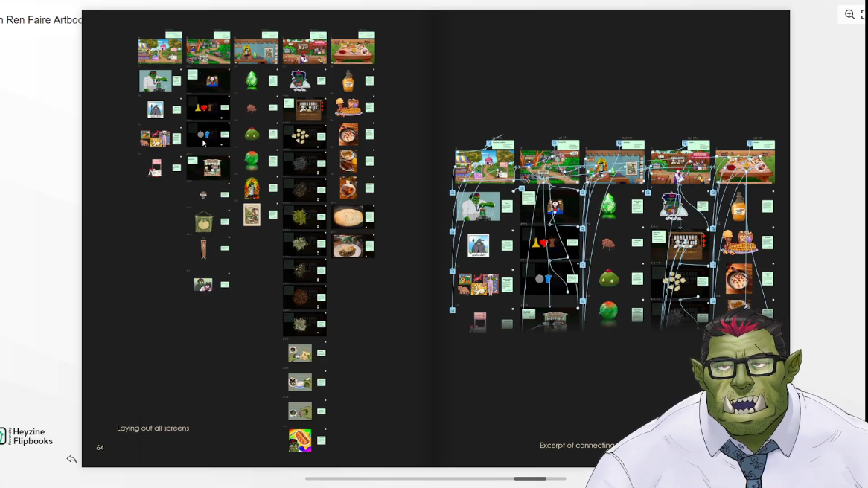Click the page navigation slider handle
This screenshot has height=488, width=868.
pyautogui.click(x=530, y=478)
